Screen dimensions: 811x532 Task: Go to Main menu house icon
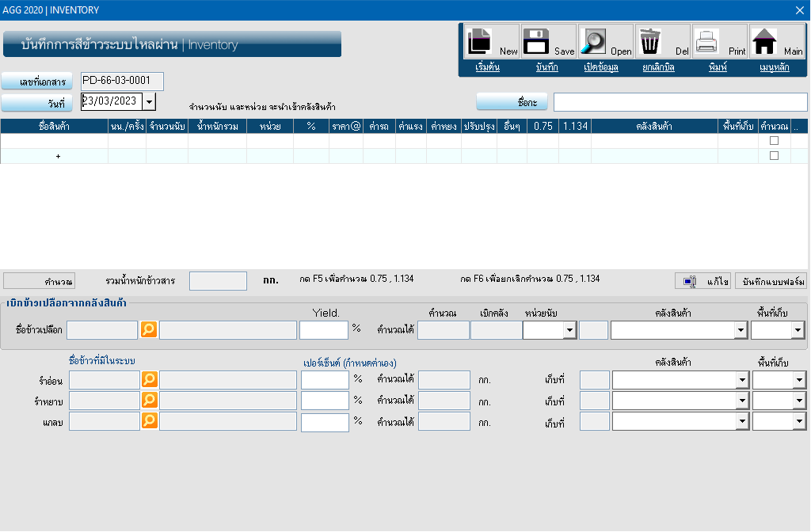tap(764, 40)
